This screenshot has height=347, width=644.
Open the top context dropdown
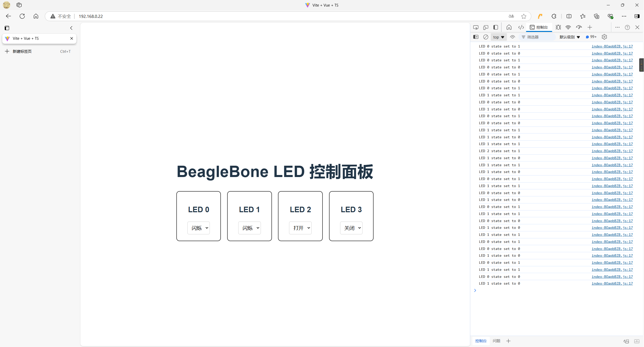point(499,37)
